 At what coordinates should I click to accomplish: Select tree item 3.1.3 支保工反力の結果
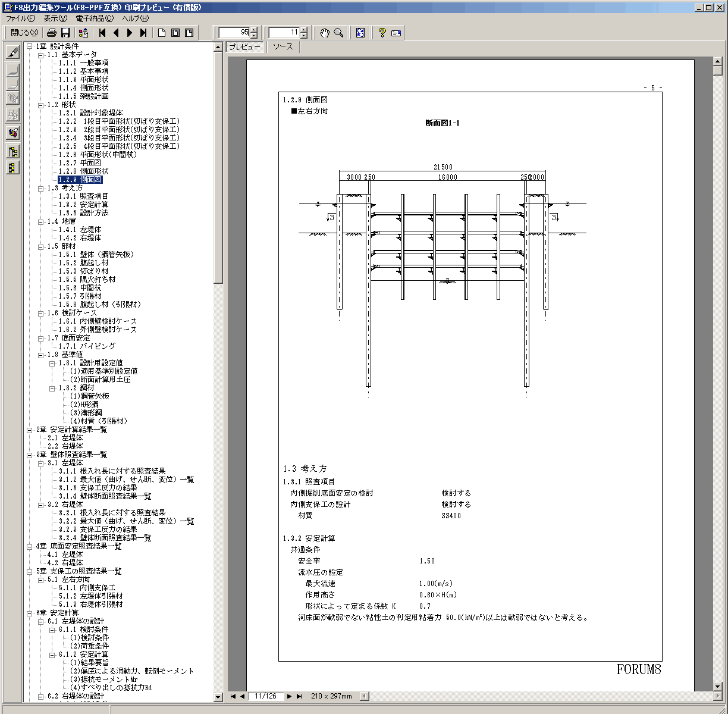(98, 487)
